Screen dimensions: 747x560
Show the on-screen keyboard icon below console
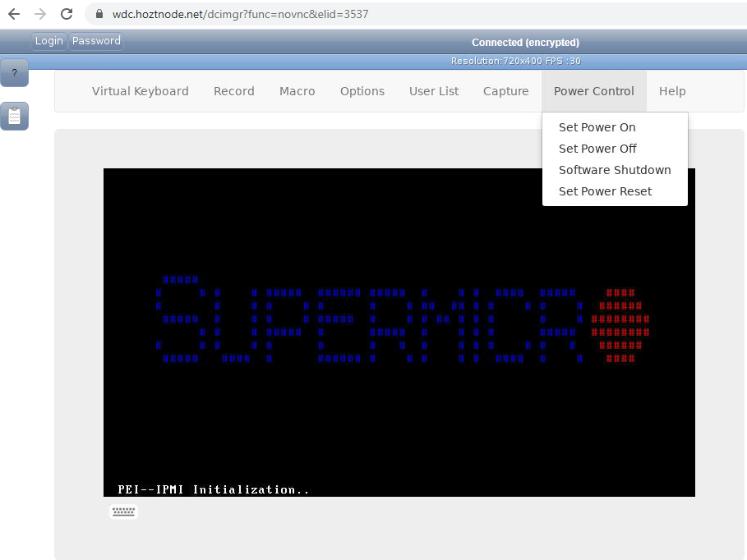click(123, 512)
